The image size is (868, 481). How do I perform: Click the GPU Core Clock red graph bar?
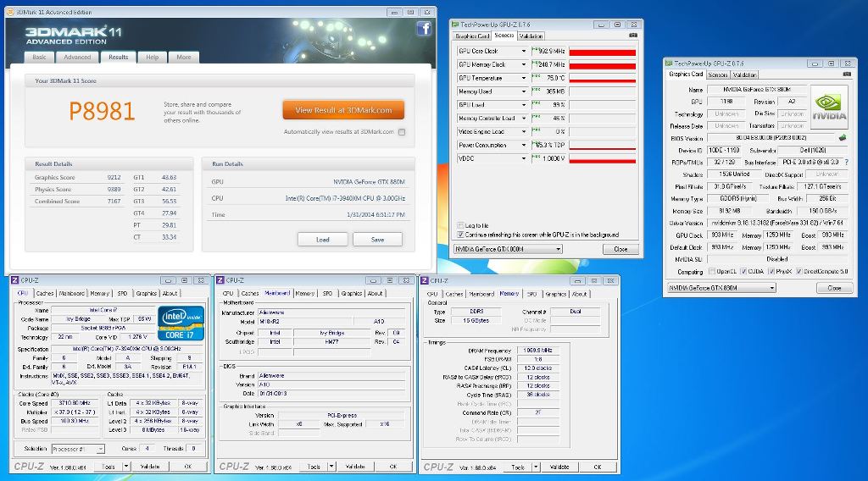point(603,53)
